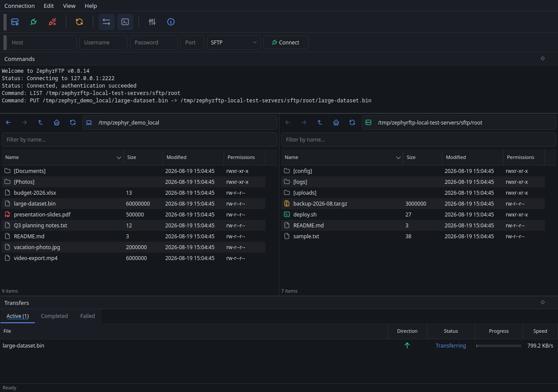Viewport: 558px width, 392px height.
Task: Open the Edit menu
Action: click(x=49, y=6)
